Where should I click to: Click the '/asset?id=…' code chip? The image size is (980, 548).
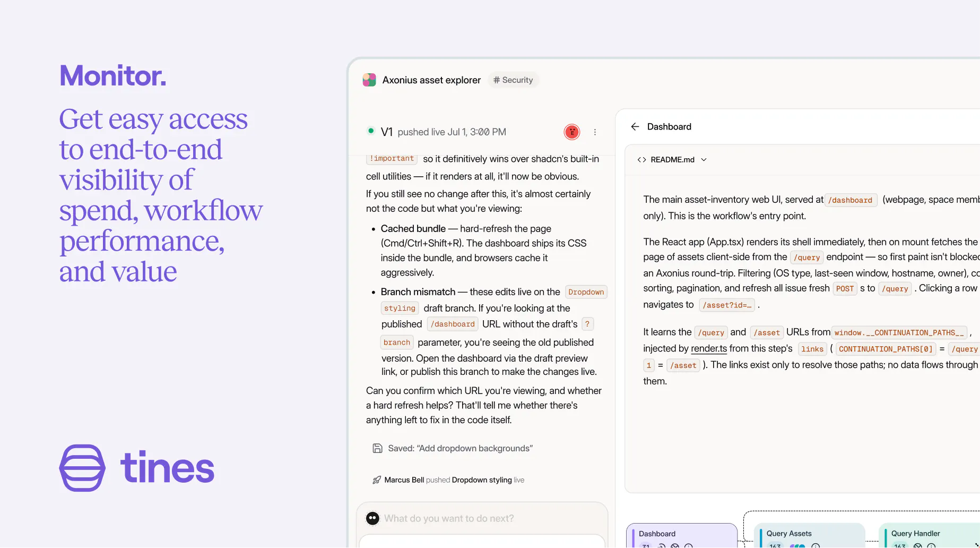click(727, 305)
